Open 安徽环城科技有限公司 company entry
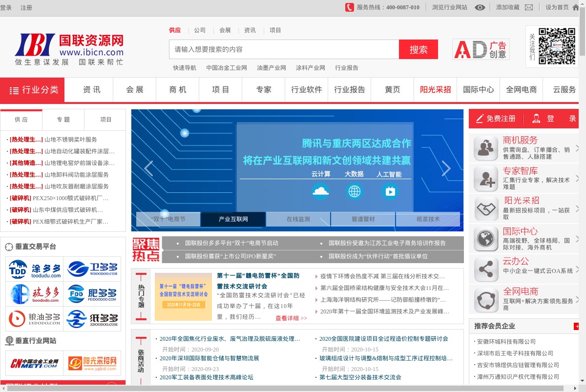 506,342
